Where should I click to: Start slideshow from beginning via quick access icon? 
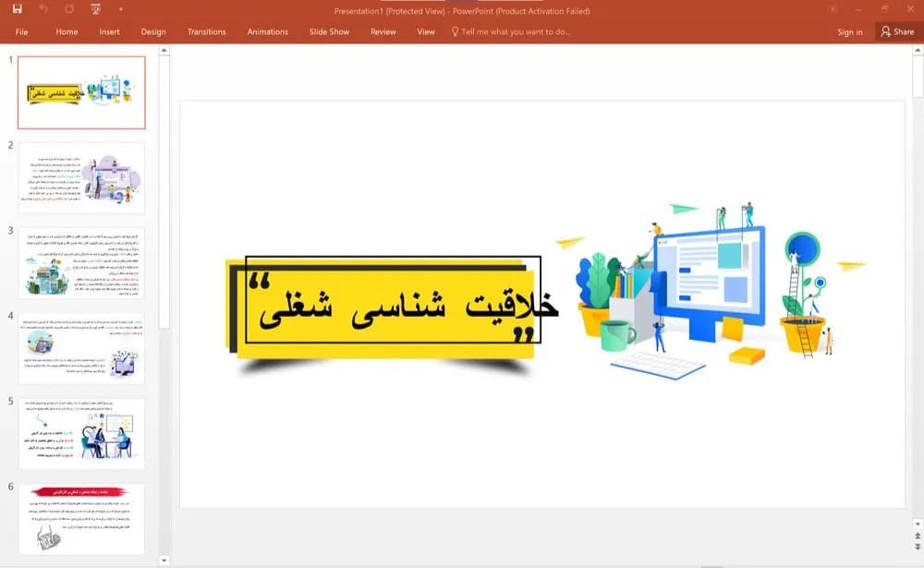click(95, 9)
